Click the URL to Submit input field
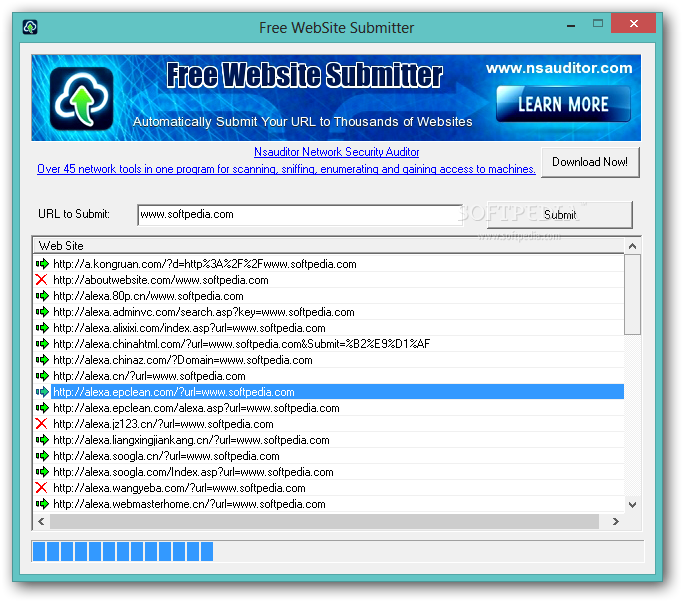 pos(300,214)
